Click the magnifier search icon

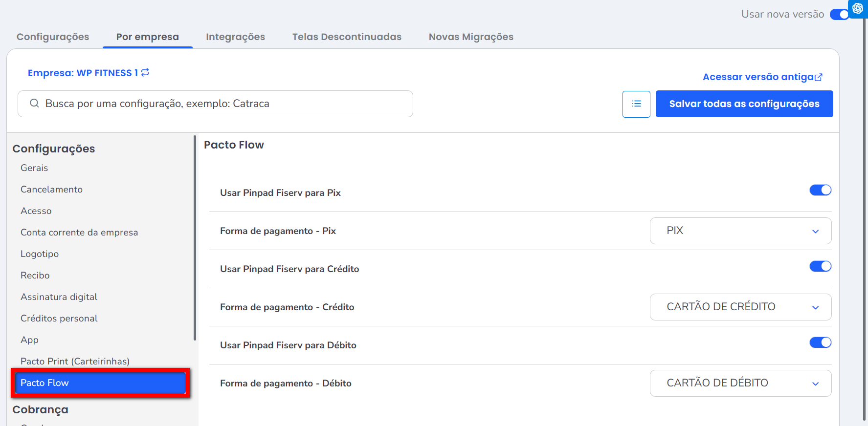(x=34, y=104)
